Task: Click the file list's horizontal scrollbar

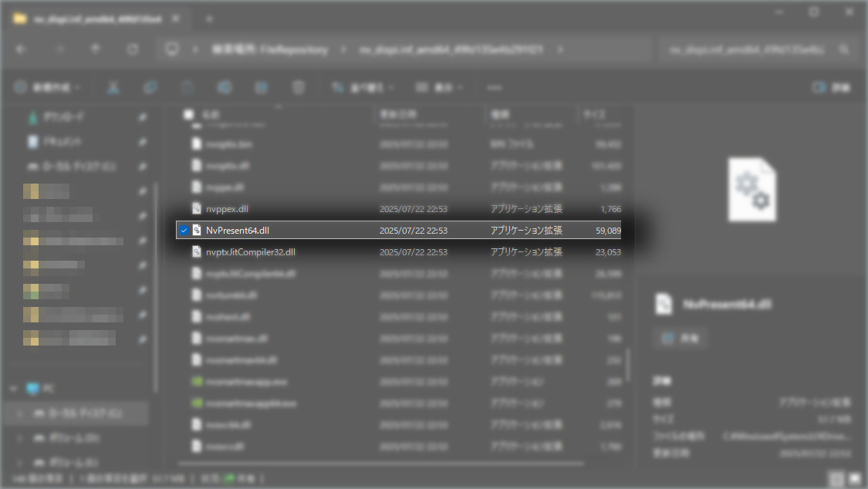Action: pyautogui.click(x=381, y=464)
